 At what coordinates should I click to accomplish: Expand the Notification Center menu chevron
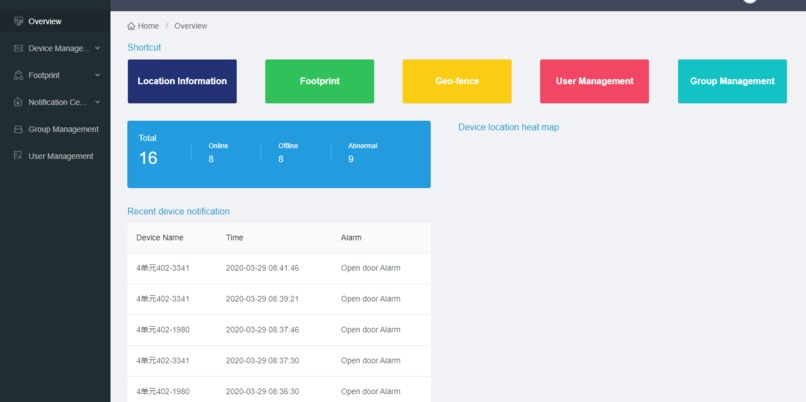tap(98, 102)
